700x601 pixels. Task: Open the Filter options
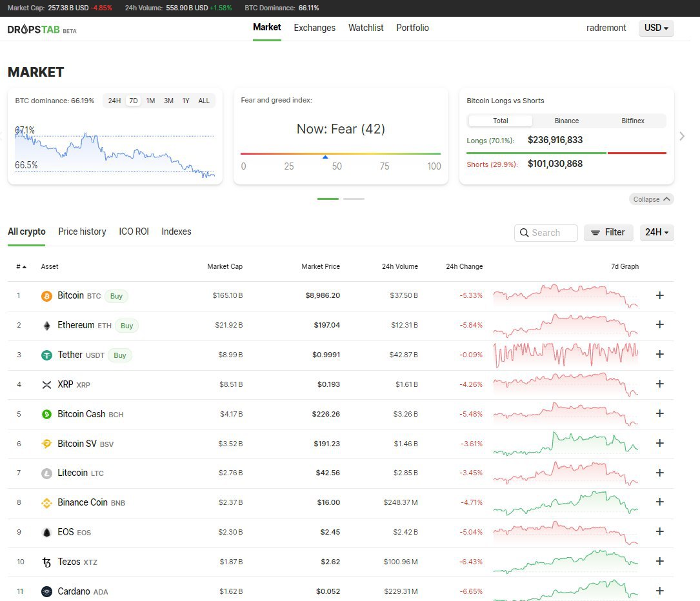[608, 232]
